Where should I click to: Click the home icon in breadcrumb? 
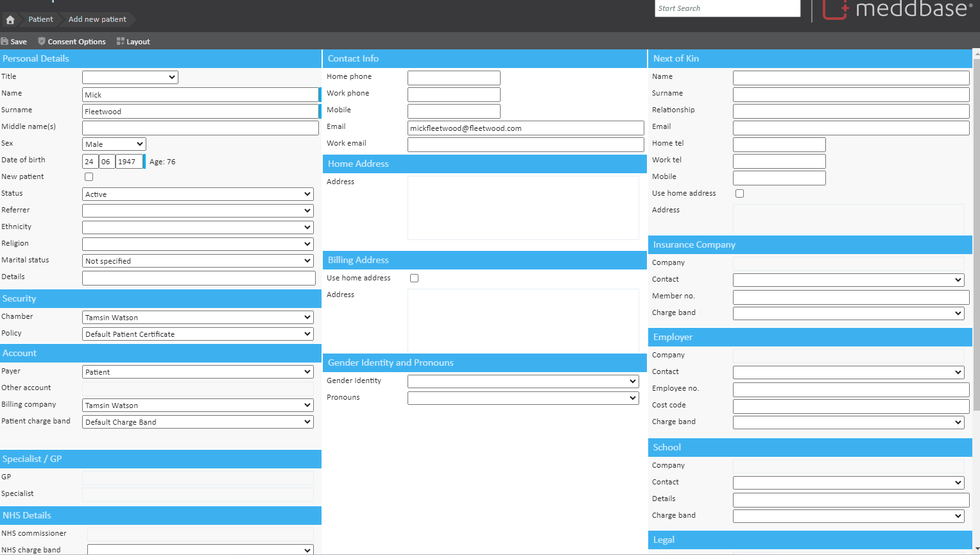tap(10, 20)
